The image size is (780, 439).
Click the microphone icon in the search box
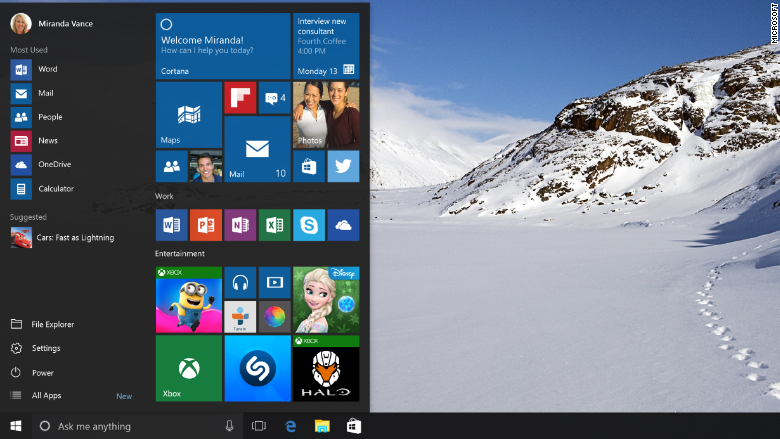click(229, 426)
